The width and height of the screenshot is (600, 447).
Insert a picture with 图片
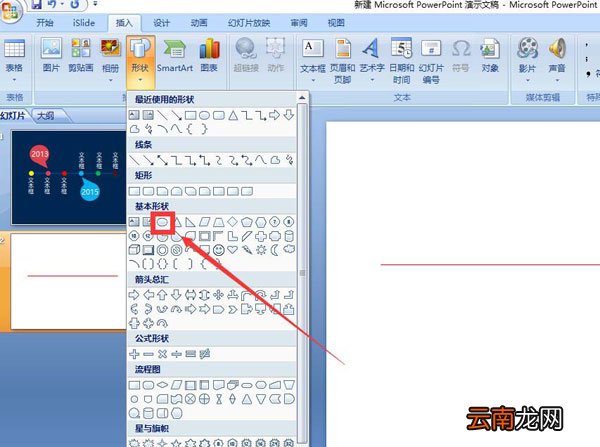point(51,55)
